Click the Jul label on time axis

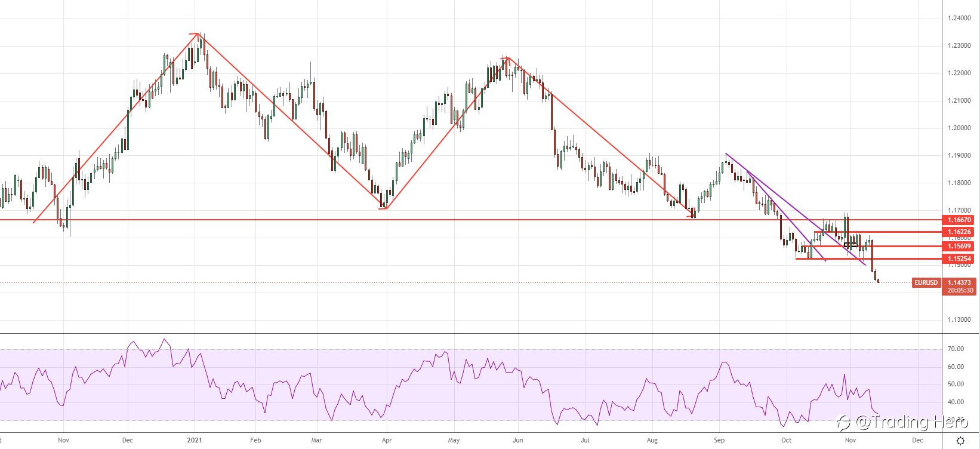[585, 440]
